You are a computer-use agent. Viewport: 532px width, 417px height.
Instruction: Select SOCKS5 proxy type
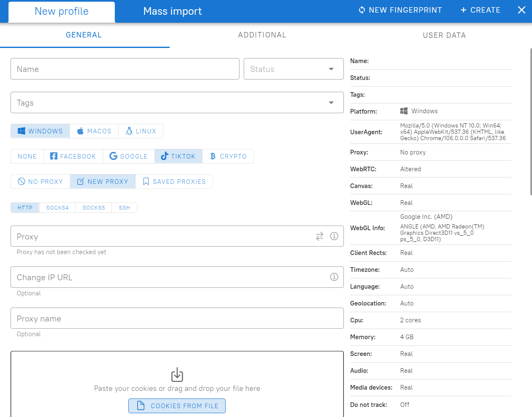click(x=94, y=208)
